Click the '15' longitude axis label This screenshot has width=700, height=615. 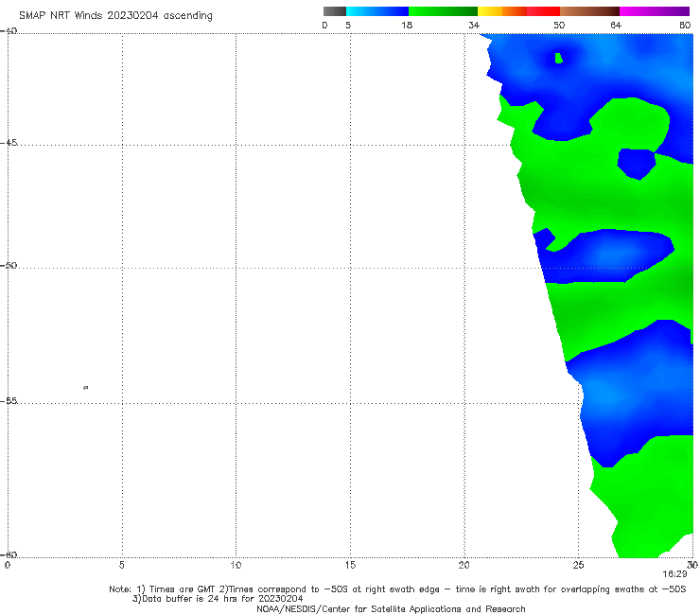(350, 565)
